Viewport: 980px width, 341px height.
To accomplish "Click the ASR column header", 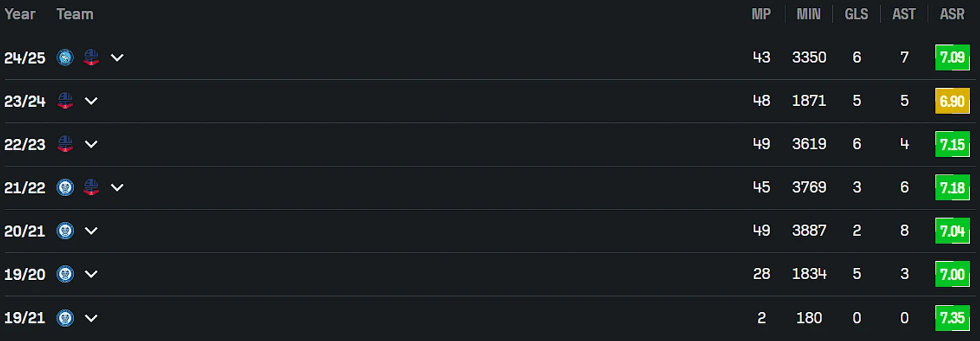I will tap(952, 14).
